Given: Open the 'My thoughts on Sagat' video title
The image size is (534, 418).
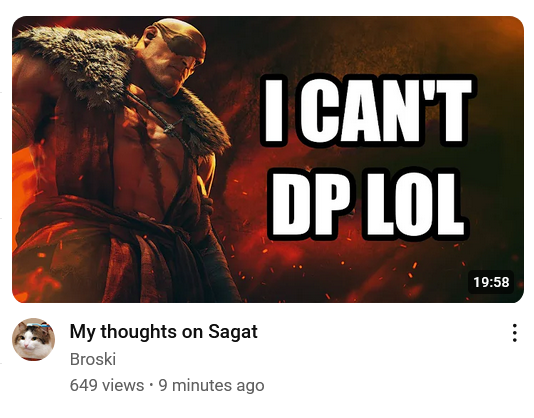Looking at the screenshot, I should 163,331.
